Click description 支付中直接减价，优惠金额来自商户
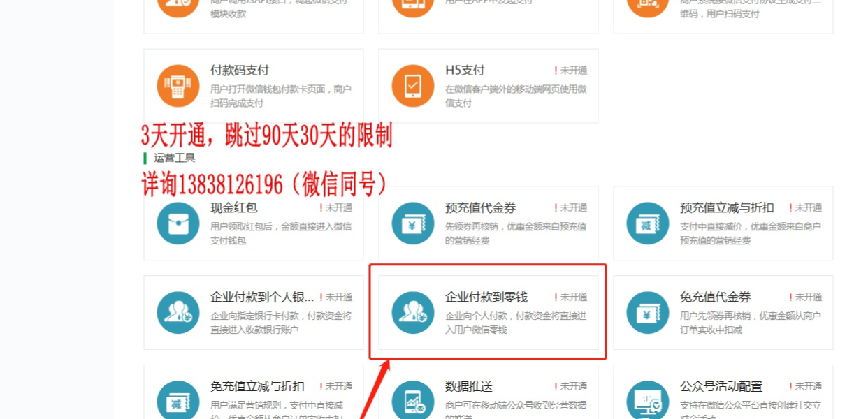The image size is (868, 419). coord(751,233)
